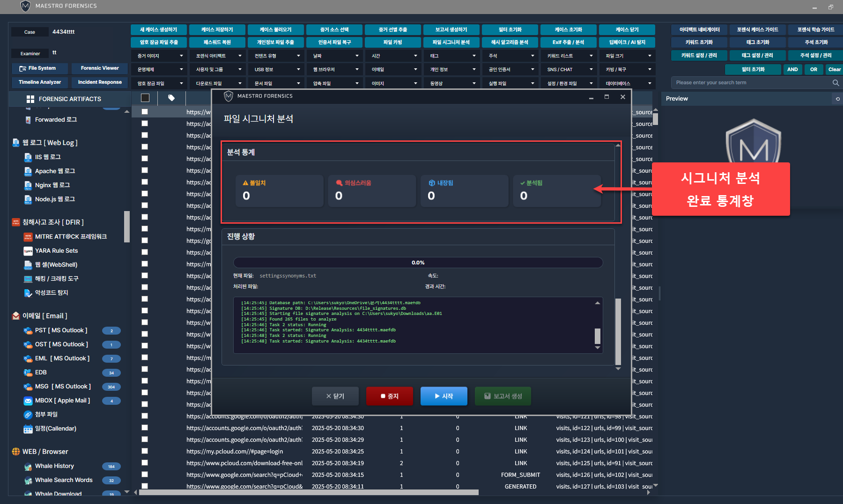Open the 증거 이미지 dropdown
The image size is (843, 504).
tap(160, 56)
